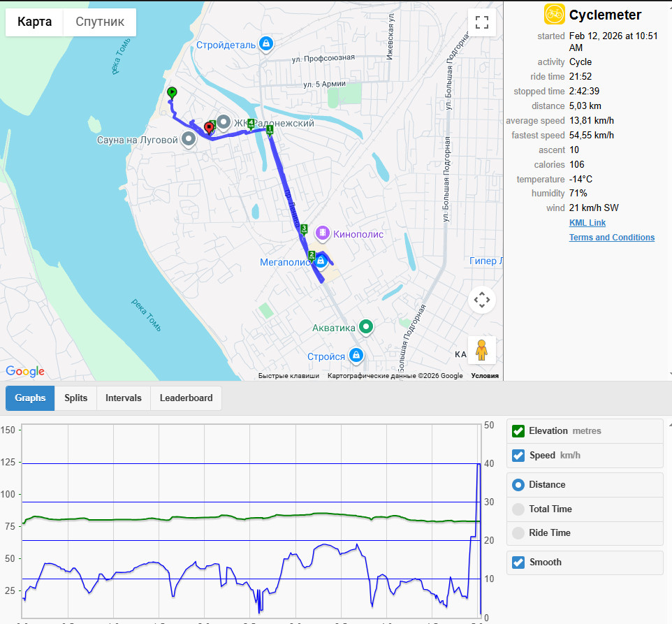
Task: Select the Киnополис cinema map pin
Action: pyautogui.click(x=322, y=233)
